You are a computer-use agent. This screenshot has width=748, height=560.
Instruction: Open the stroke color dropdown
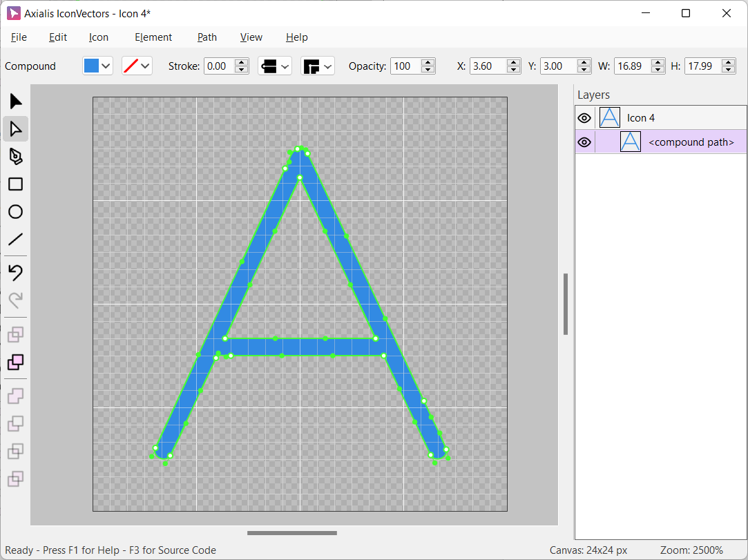pos(137,66)
